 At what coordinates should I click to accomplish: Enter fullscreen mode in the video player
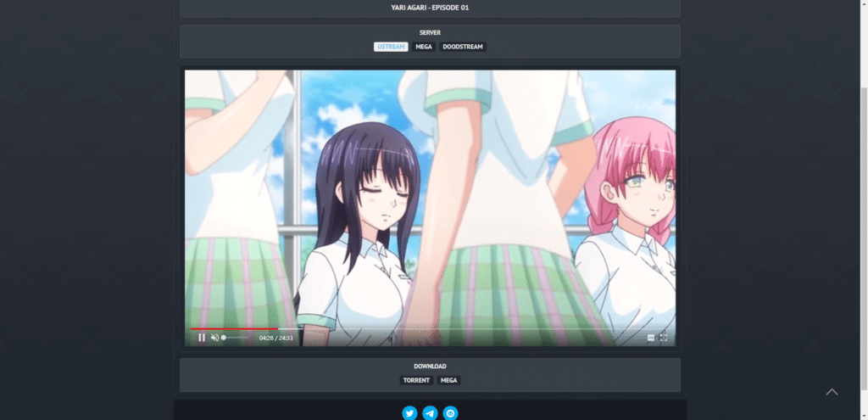[x=663, y=338]
